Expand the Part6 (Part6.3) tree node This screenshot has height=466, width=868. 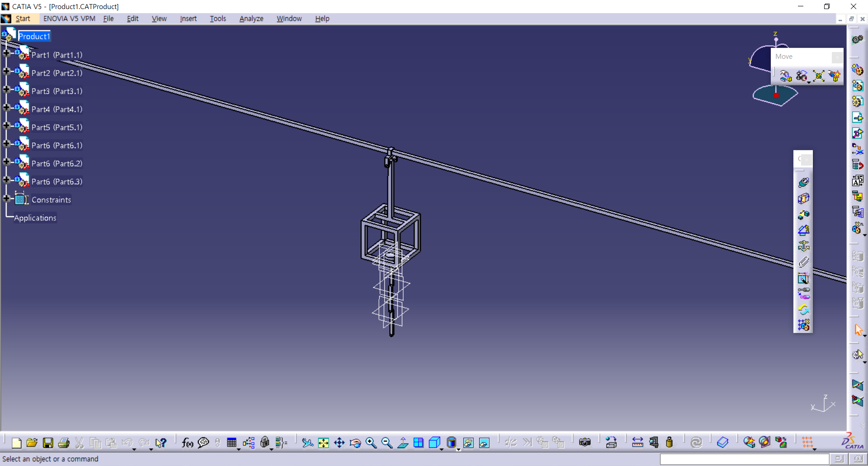click(6, 180)
